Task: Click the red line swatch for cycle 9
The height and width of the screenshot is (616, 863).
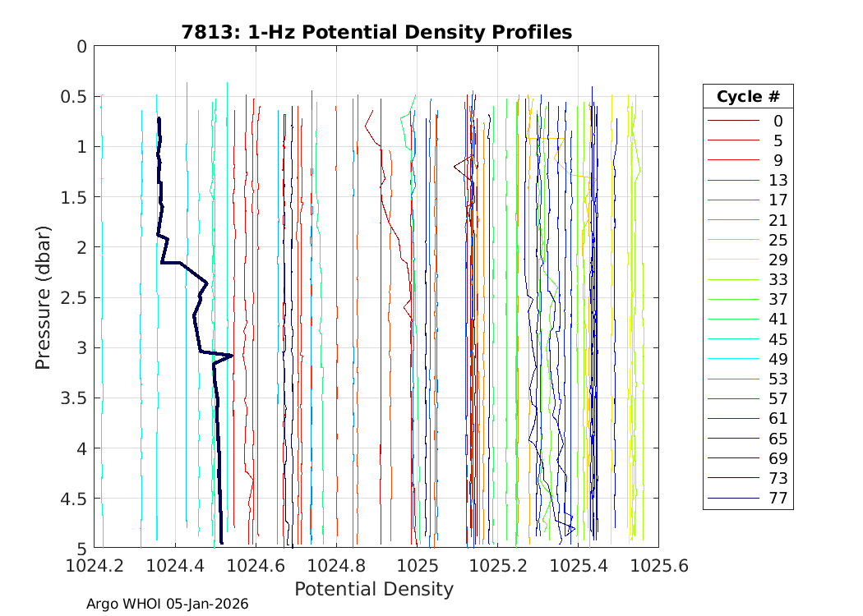Action: pos(733,160)
